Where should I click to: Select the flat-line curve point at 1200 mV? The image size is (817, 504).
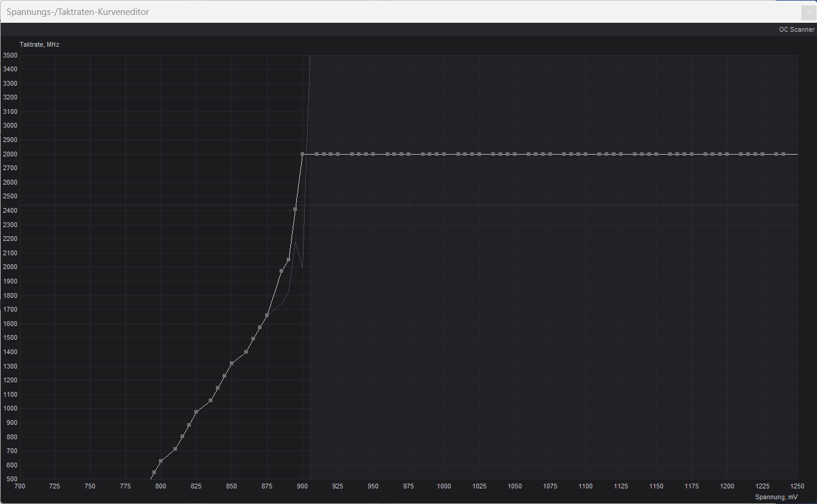pos(727,154)
